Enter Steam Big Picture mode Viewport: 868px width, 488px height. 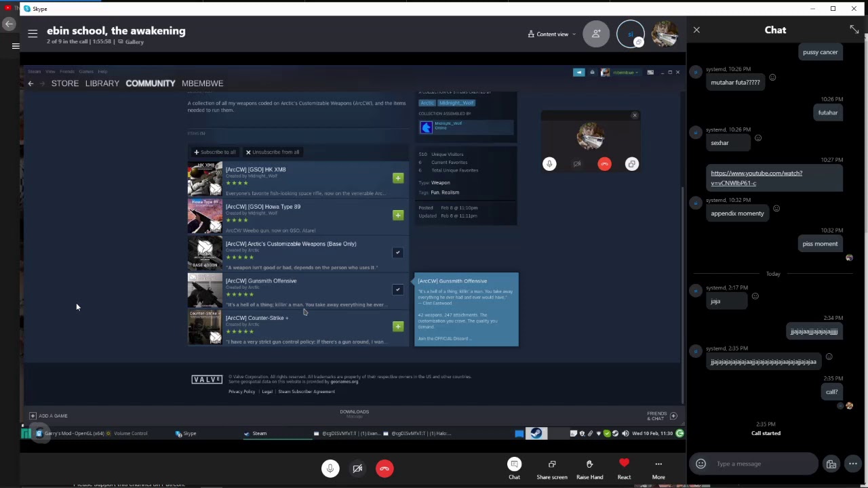(x=650, y=72)
